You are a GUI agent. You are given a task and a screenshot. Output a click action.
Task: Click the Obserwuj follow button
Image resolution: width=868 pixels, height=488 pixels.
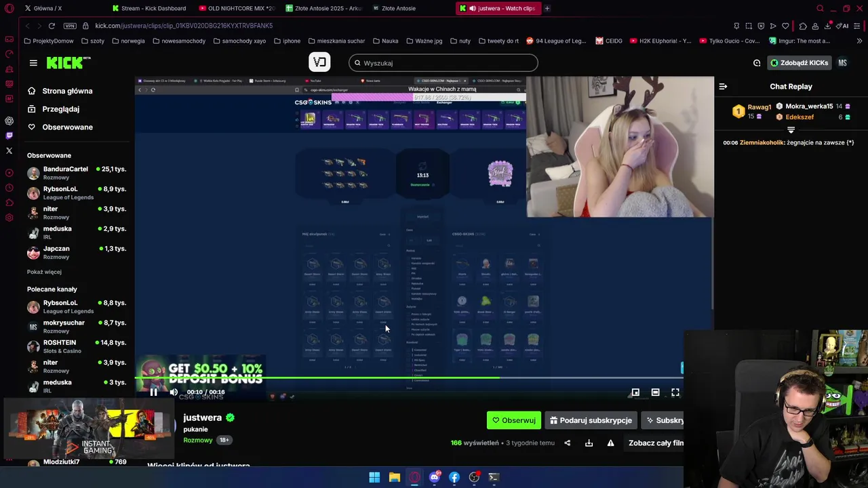[514, 420]
